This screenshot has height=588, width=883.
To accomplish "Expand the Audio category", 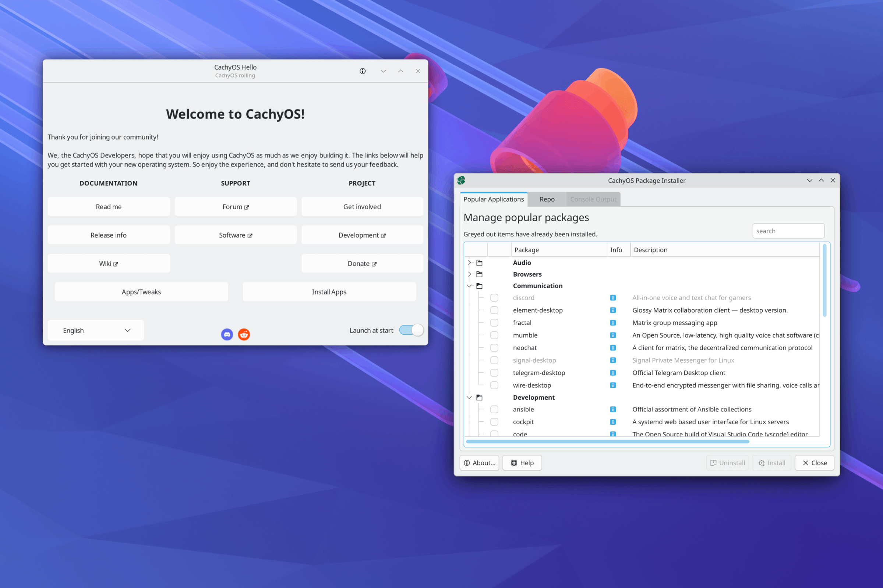I will coord(469,263).
